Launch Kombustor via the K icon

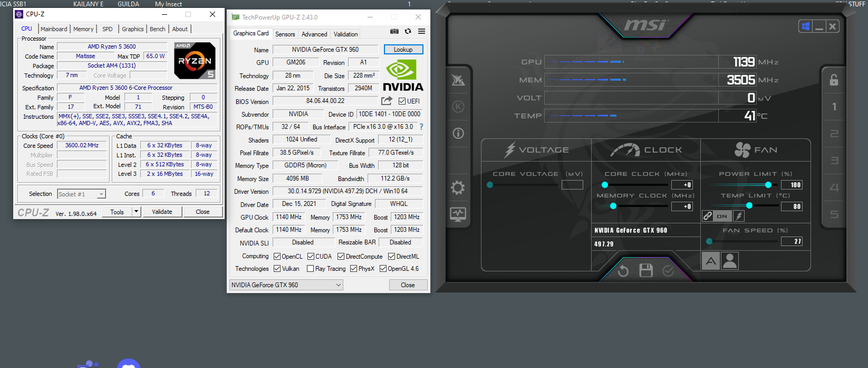[458, 107]
